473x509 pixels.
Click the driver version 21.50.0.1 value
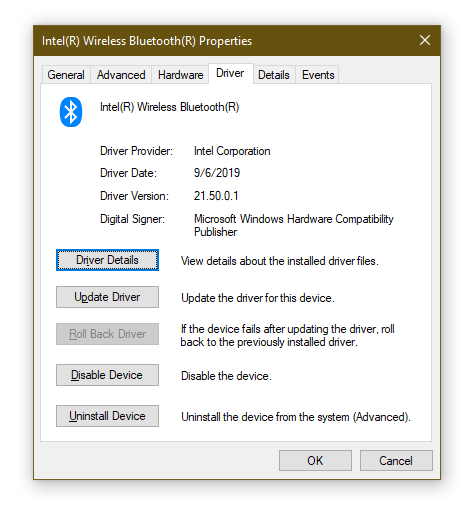click(216, 196)
